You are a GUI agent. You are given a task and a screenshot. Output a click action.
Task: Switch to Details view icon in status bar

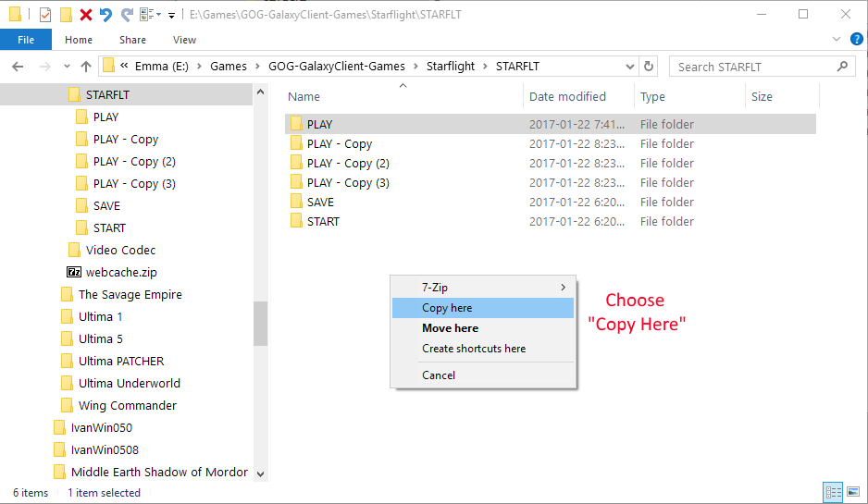[x=833, y=491]
